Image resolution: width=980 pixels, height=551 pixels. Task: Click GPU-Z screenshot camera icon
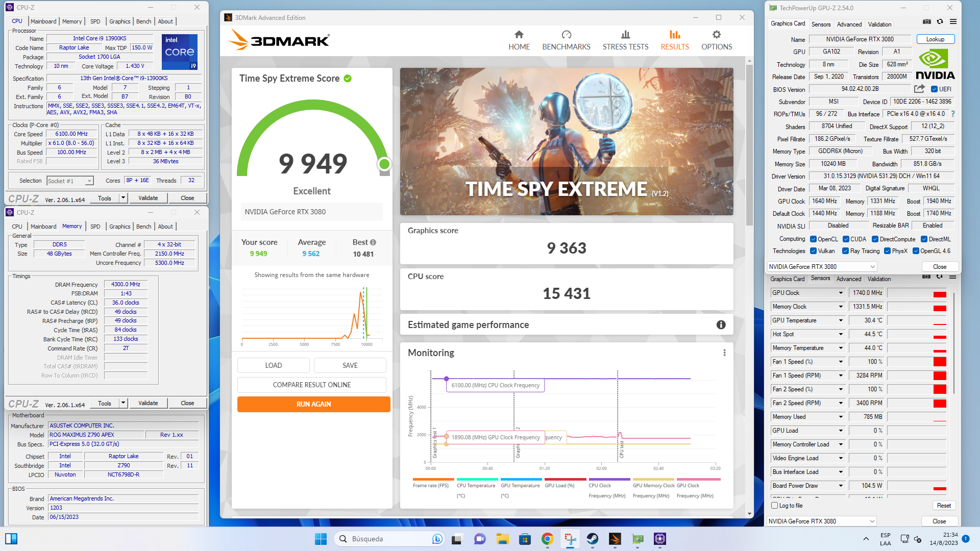pyautogui.click(x=926, y=22)
